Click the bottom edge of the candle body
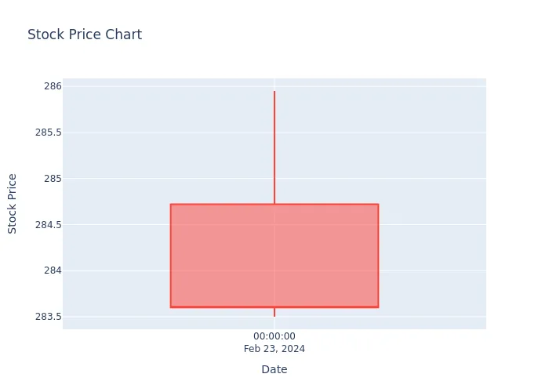Image resolution: width=549 pixels, height=392 pixels. (274, 307)
